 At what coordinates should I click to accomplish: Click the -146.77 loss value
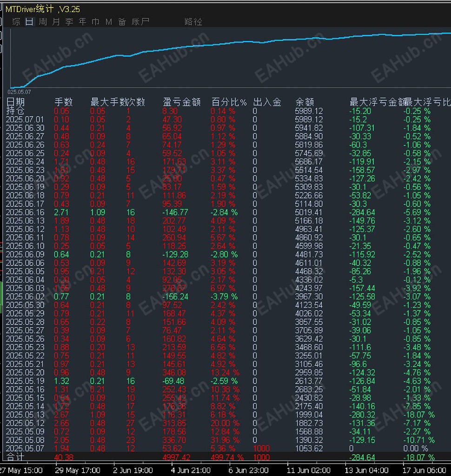tap(175, 212)
